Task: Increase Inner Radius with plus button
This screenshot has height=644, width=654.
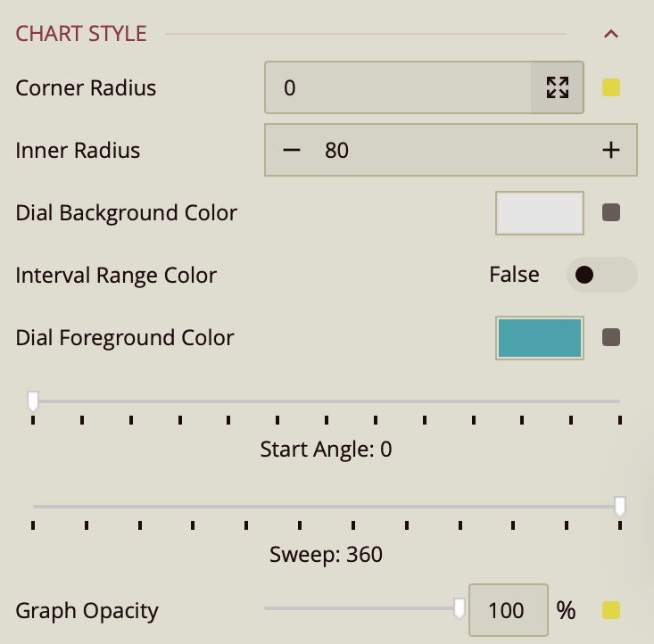Action: [610, 151]
